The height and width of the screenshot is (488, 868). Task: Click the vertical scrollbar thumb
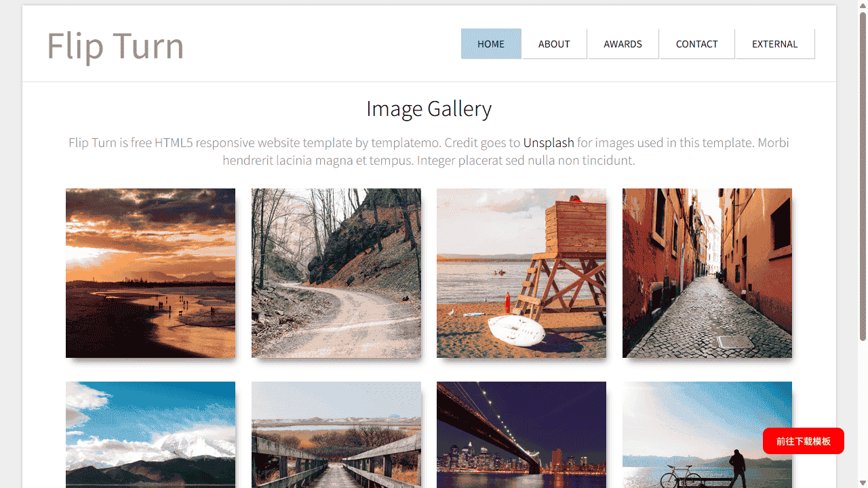[863, 176]
